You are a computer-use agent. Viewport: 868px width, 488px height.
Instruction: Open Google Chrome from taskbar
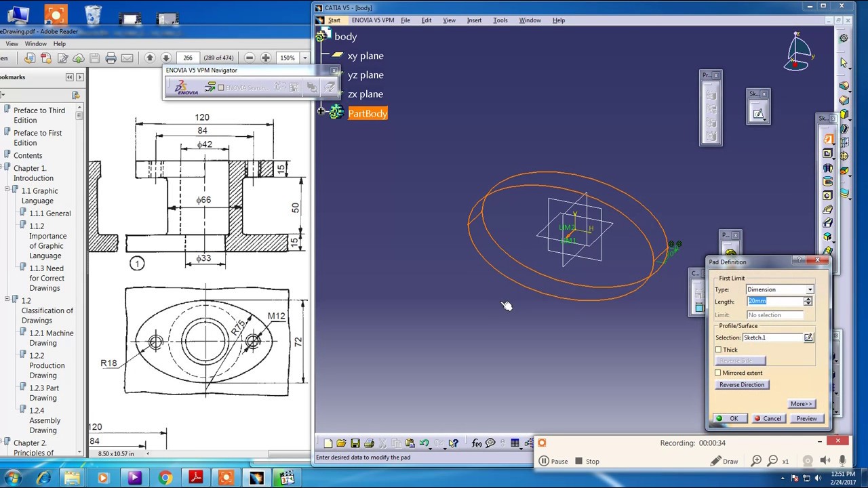165,479
